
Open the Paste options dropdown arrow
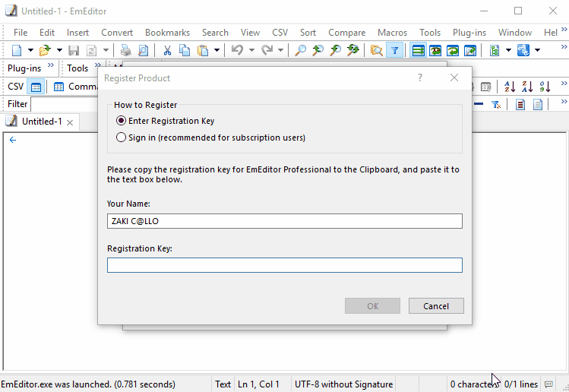[217, 50]
